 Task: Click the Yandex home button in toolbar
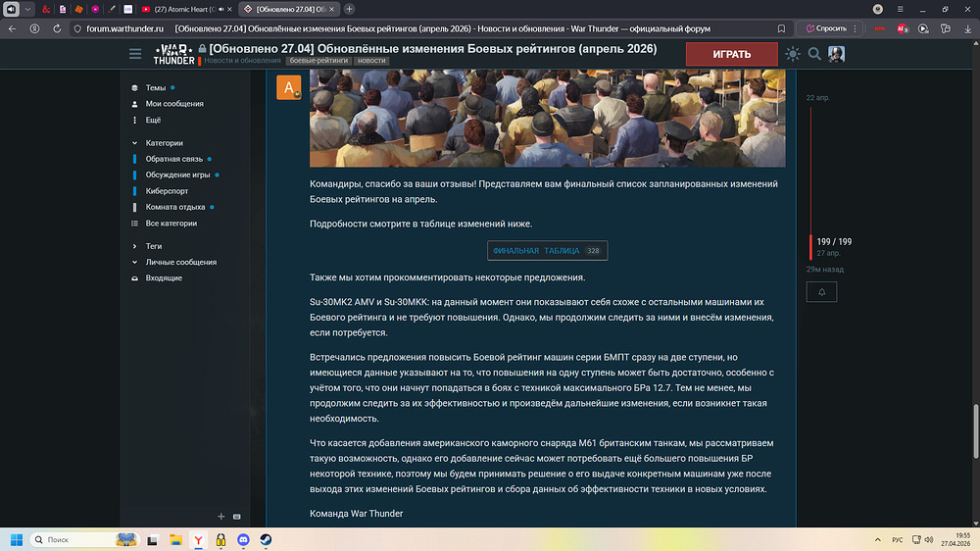34,28
